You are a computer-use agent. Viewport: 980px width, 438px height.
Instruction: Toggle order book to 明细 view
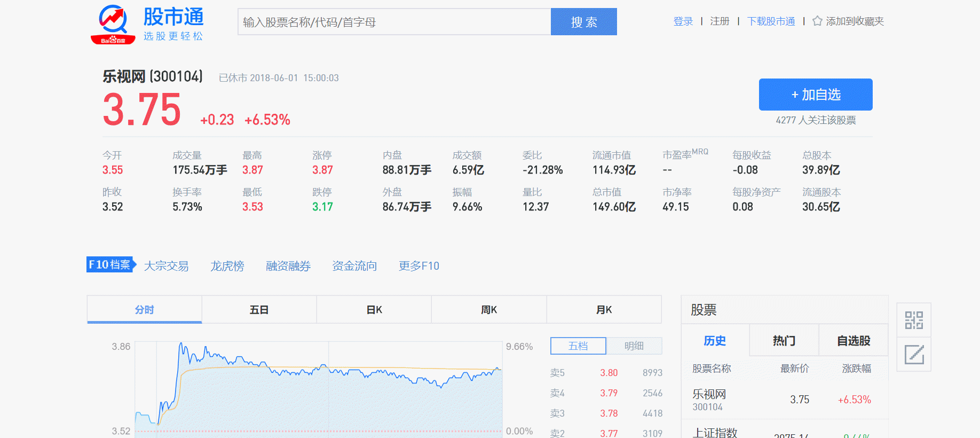[x=634, y=346]
